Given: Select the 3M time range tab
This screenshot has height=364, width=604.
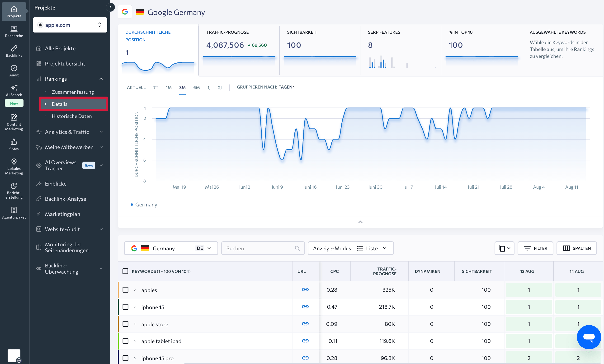Looking at the screenshot, I should (x=182, y=88).
